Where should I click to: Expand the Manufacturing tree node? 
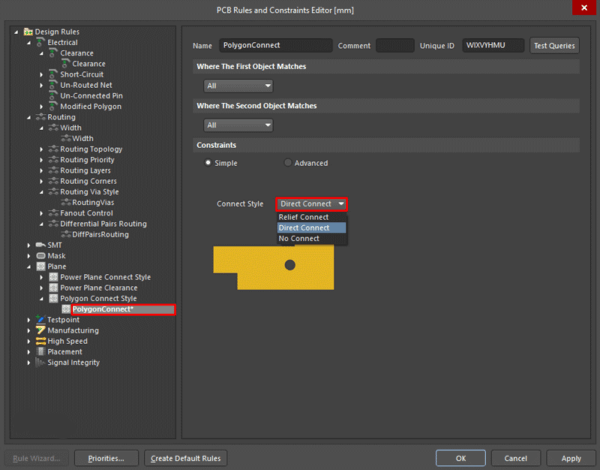pyautogui.click(x=29, y=330)
